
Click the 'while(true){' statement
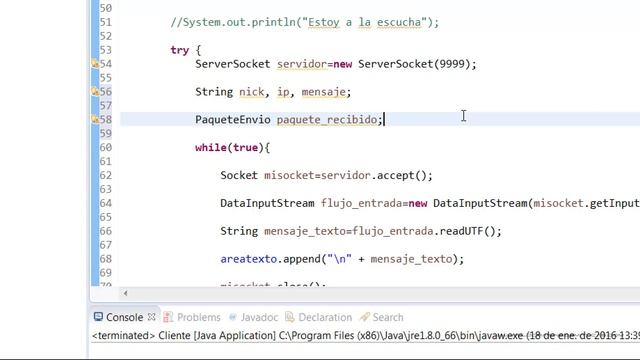(x=233, y=147)
